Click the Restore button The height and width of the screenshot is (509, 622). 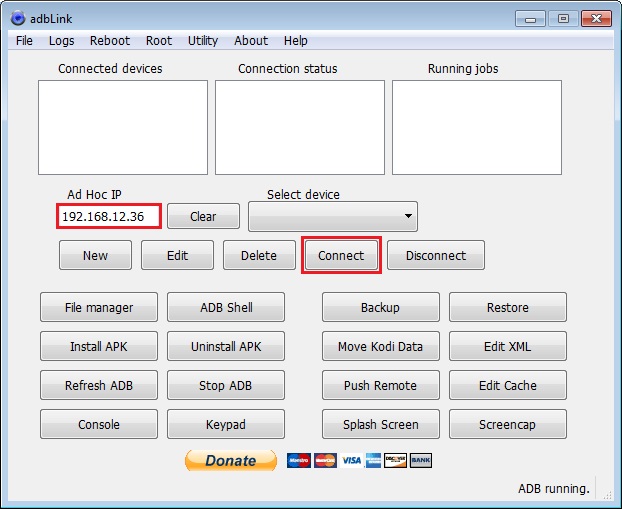pos(508,307)
